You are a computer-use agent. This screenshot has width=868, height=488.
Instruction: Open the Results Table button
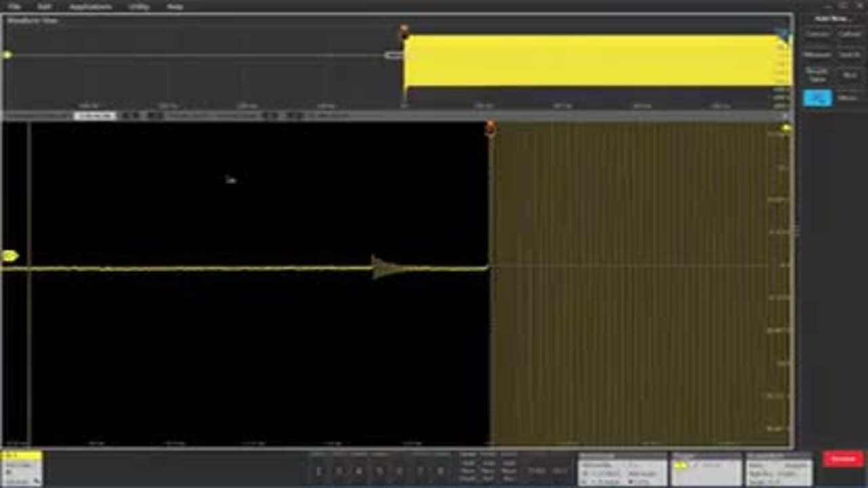pyautogui.click(x=817, y=75)
